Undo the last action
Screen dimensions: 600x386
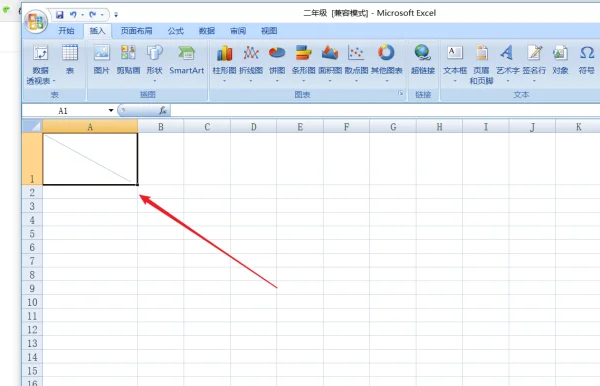[x=73, y=15]
